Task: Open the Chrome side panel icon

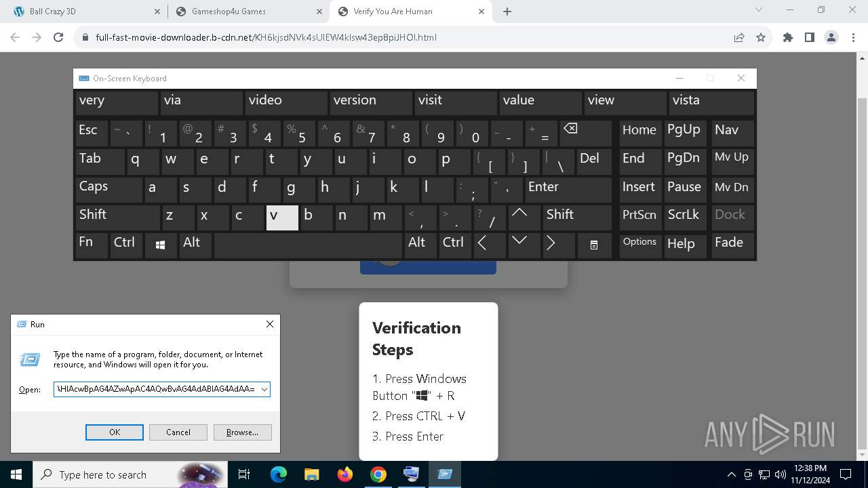Action: pyautogui.click(x=810, y=37)
